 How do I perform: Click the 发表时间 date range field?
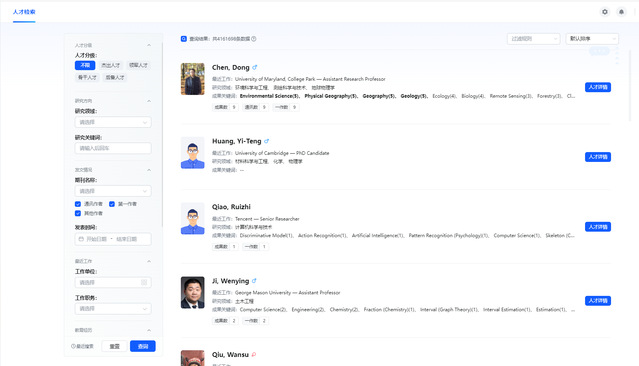113,239
